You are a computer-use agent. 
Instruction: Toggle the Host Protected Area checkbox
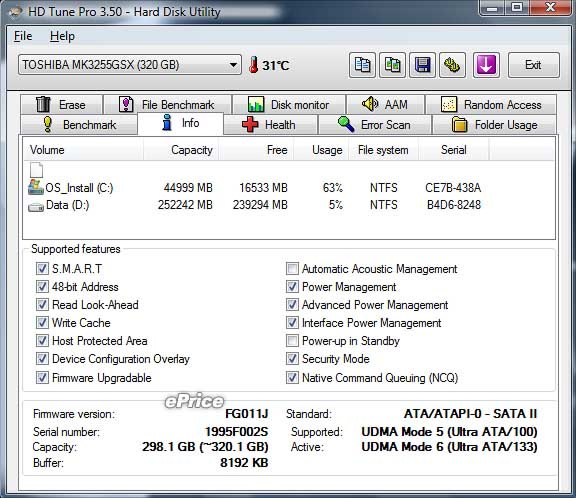click(42, 340)
